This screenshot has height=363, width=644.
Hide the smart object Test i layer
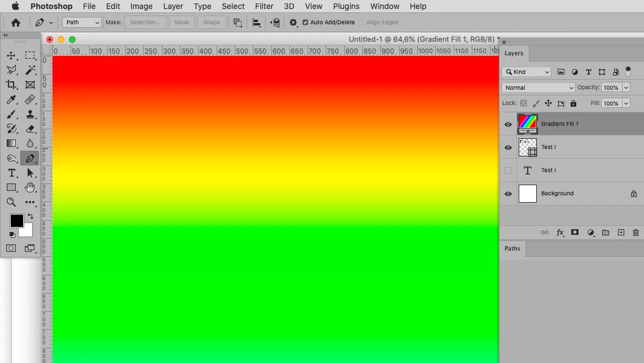[x=508, y=147]
